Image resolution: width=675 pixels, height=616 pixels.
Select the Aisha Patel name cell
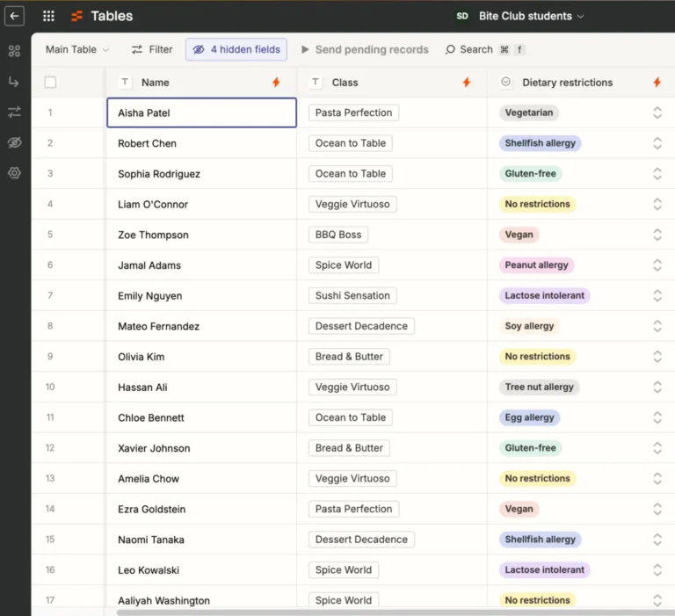(201, 112)
